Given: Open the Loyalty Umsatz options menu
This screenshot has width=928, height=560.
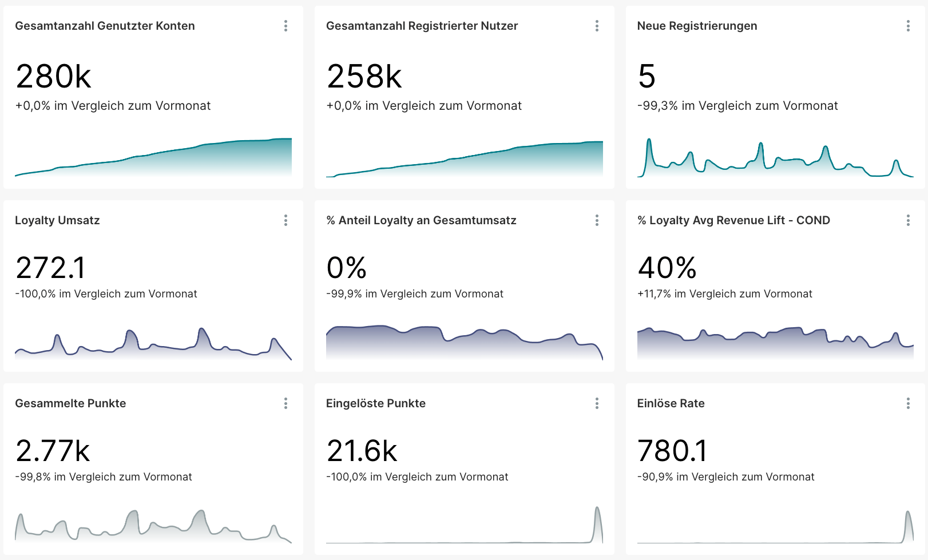Looking at the screenshot, I should [285, 220].
